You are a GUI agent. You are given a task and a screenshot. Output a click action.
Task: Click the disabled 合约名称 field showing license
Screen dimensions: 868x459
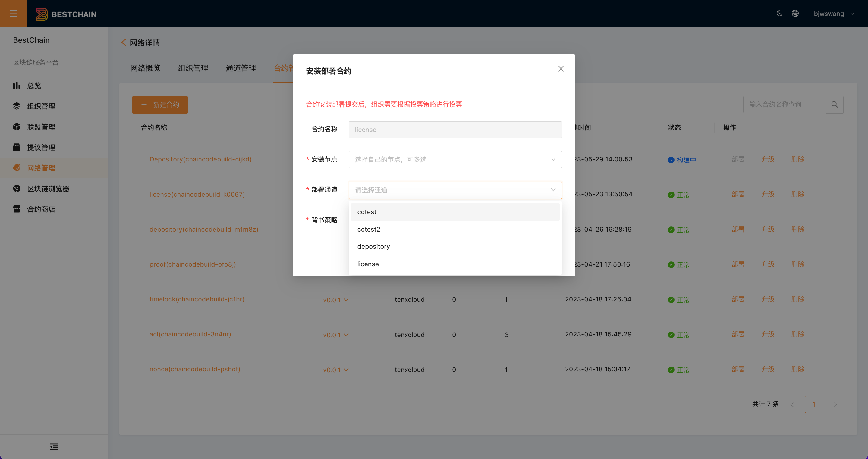(x=455, y=130)
